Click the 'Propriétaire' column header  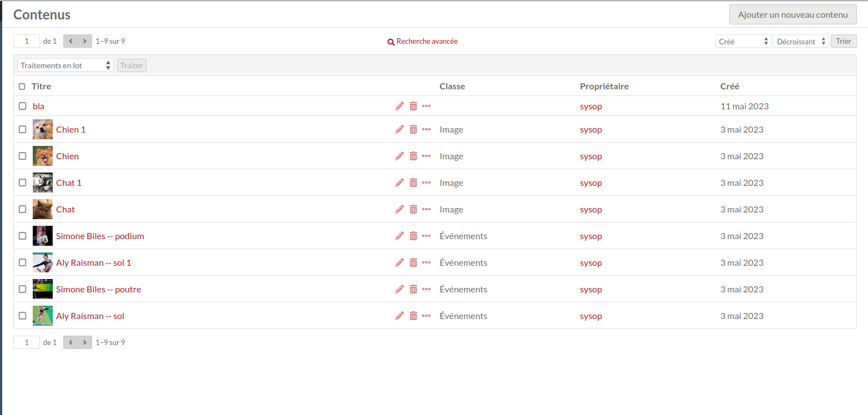604,87
